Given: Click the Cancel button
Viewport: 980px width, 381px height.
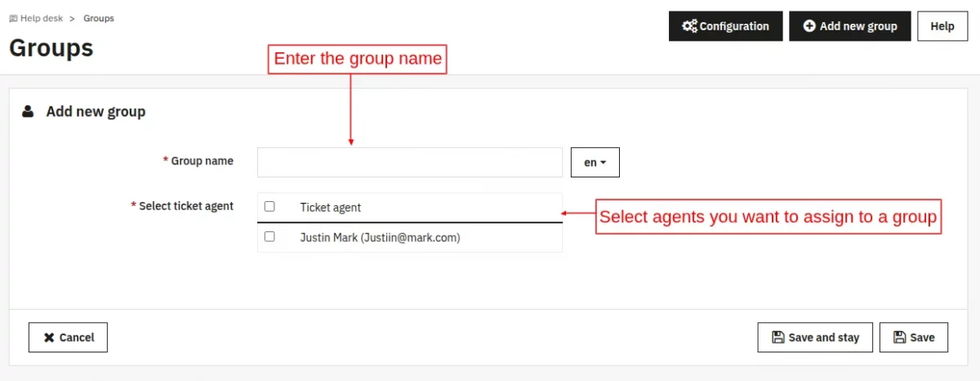Looking at the screenshot, I should click(68, 337).
